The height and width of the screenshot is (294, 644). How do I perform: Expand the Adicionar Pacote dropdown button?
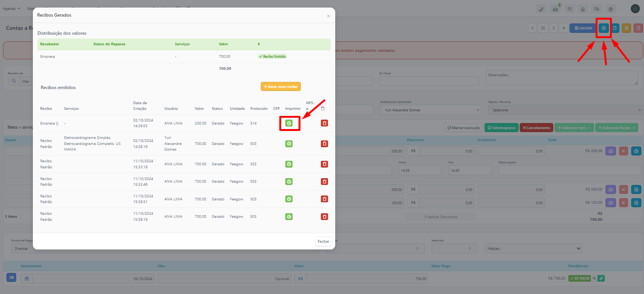coord(617,128)
